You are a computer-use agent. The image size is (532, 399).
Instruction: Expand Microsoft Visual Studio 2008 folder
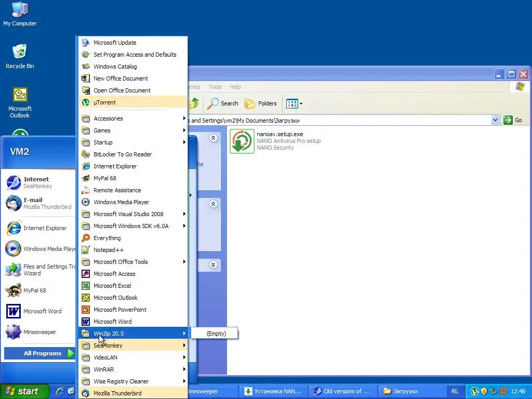(x=133, y=214)
